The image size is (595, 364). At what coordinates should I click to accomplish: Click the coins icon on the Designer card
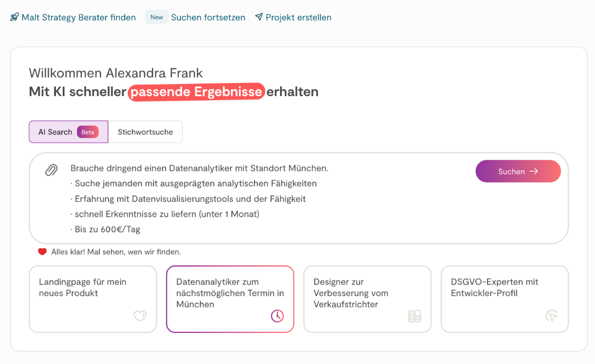[x=414, y=316]
